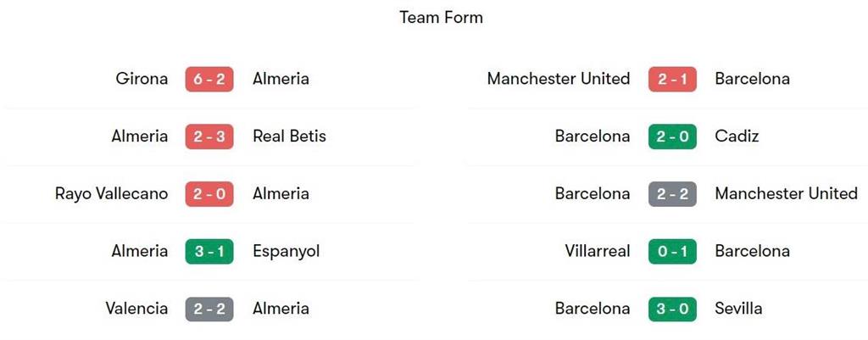The image size is (868, 340).
Task: Click the 6 - 2 Girona vs Almeria score badge
Action: coord(209,79)
